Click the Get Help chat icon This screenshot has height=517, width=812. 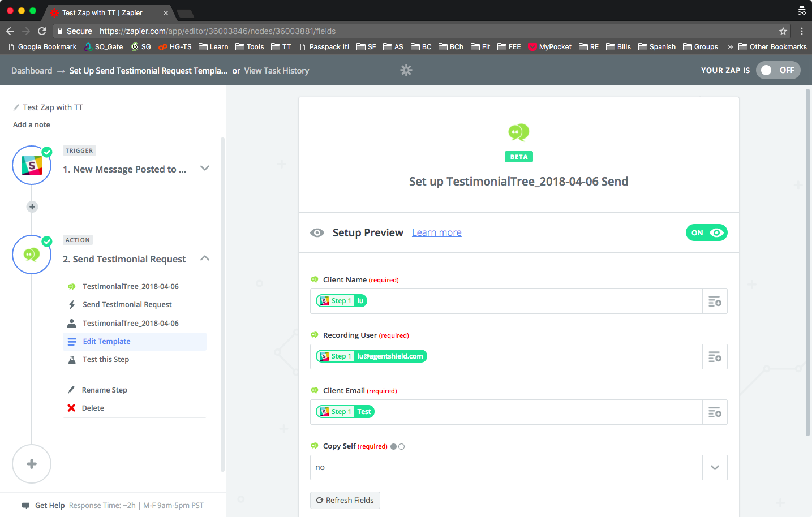tap(25, 506)
